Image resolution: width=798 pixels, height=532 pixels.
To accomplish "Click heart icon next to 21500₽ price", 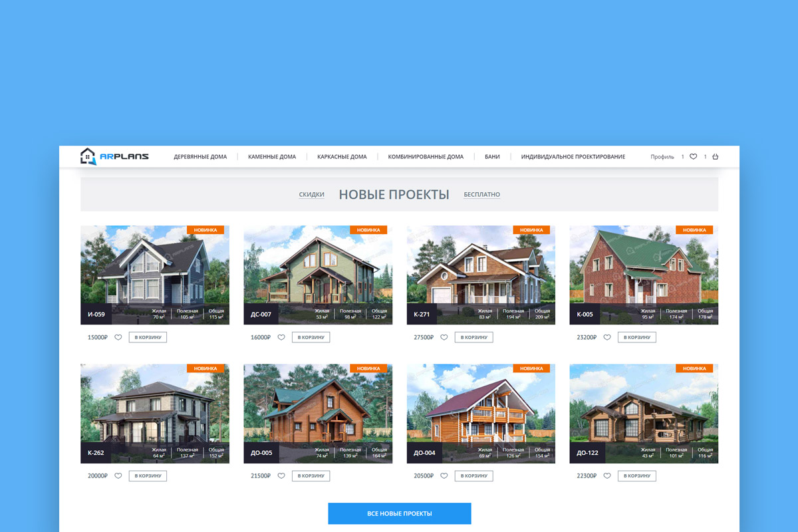I will [281, 476].
